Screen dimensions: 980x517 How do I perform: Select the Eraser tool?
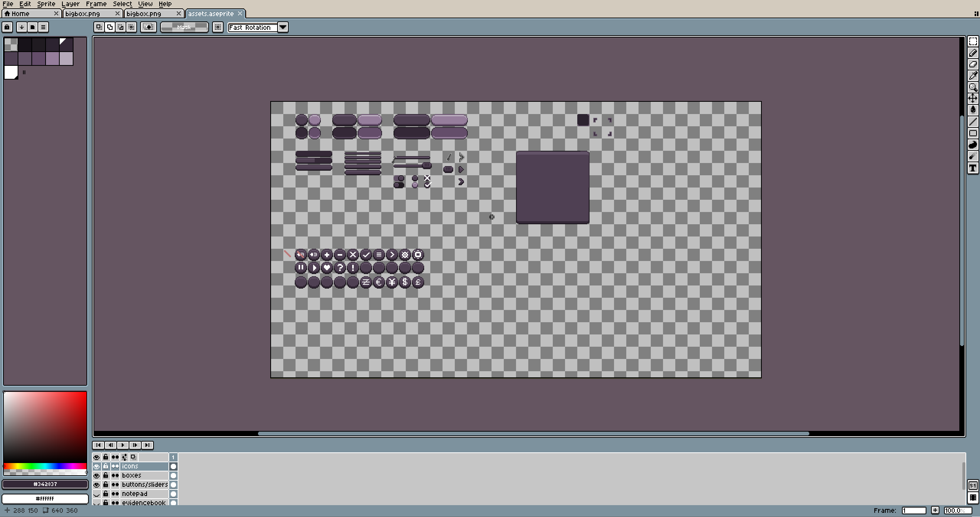[973, 64]
